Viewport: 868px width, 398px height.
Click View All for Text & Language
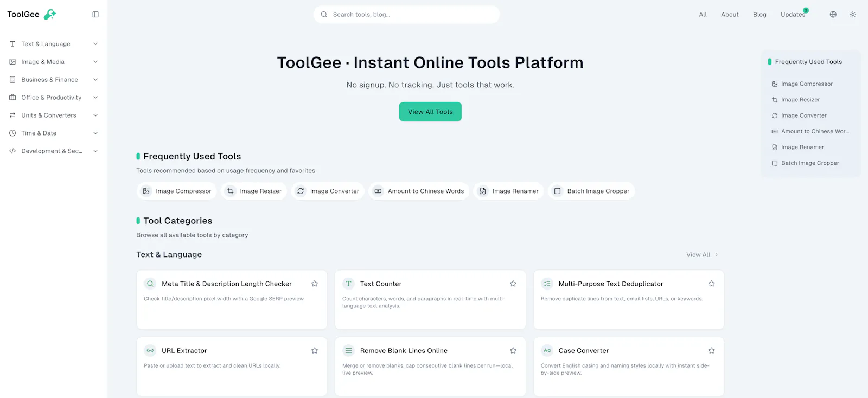click(x=702, y=255)
